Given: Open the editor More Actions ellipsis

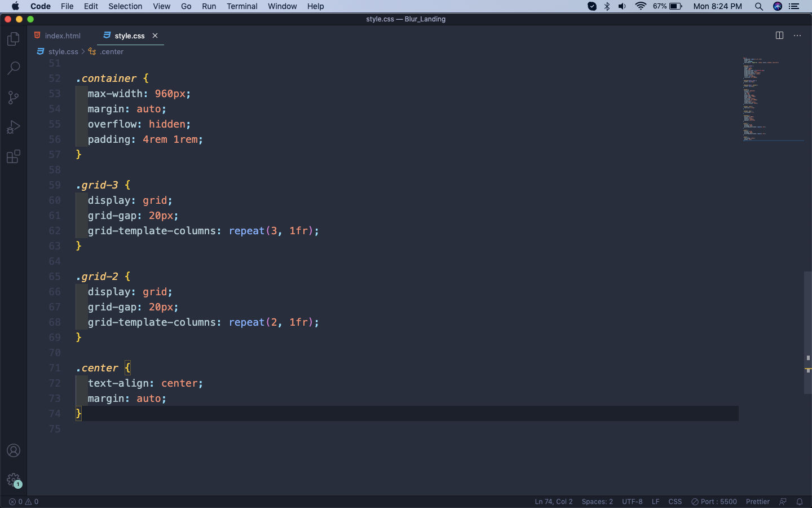Looking at the screenshot, I should click(797, 36).
